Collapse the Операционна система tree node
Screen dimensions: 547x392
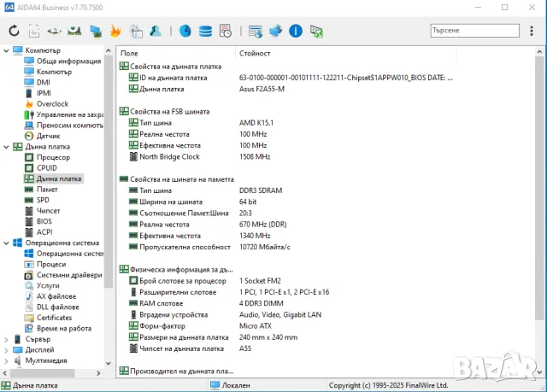point(6,243)
